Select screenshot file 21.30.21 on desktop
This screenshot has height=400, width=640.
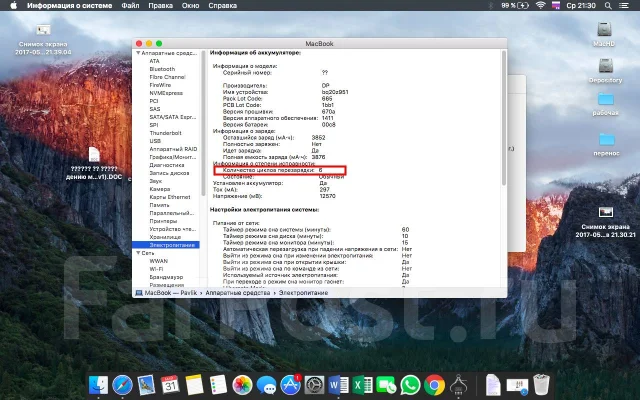tap(606, 222)
